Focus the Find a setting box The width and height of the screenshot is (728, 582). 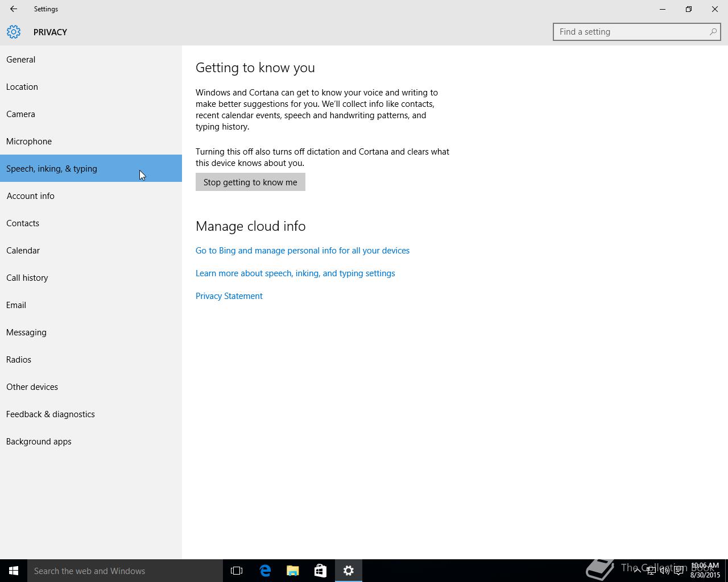tap(636, 32)
